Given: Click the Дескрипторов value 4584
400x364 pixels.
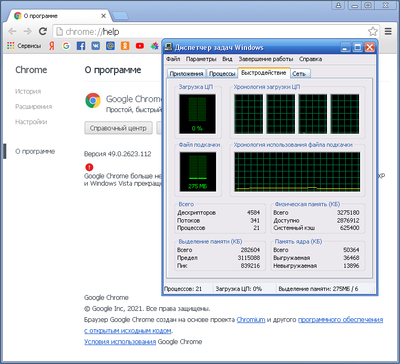Looking at the screenshot, I should pos(254,213).
